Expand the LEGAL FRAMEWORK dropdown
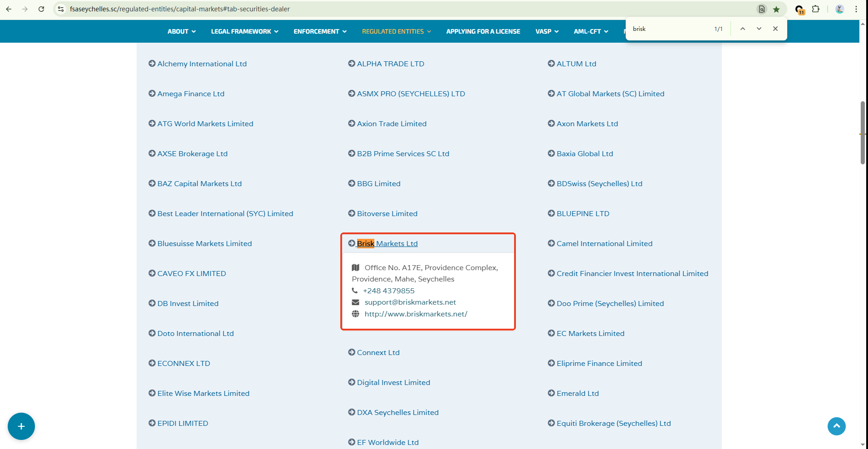 coord(245,31)
